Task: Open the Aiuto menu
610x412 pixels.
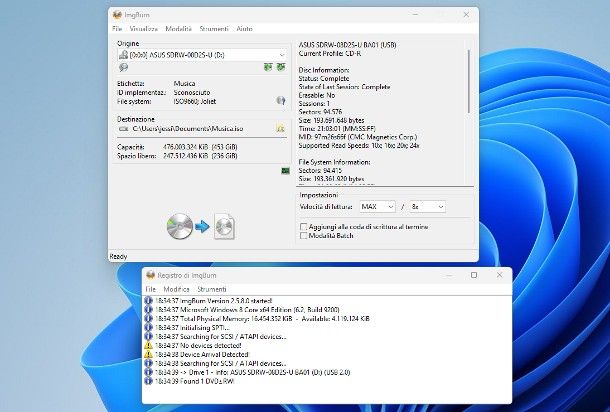Action: [x=244, y=29]
